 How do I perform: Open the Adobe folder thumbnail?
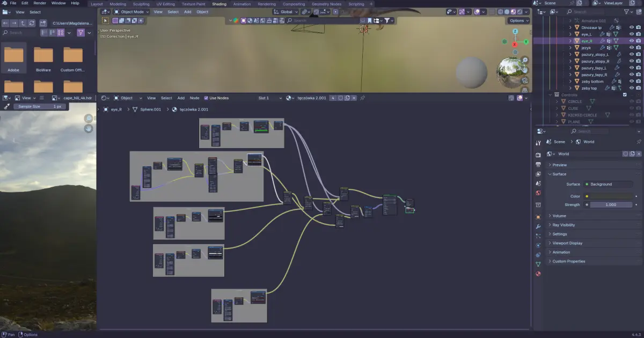[x=13, y=58]
